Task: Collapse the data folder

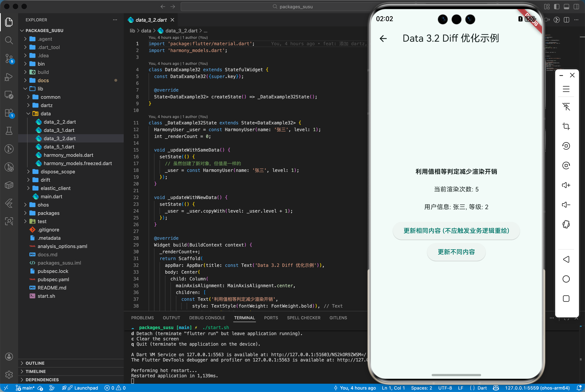Action: [x=45, y=113]
